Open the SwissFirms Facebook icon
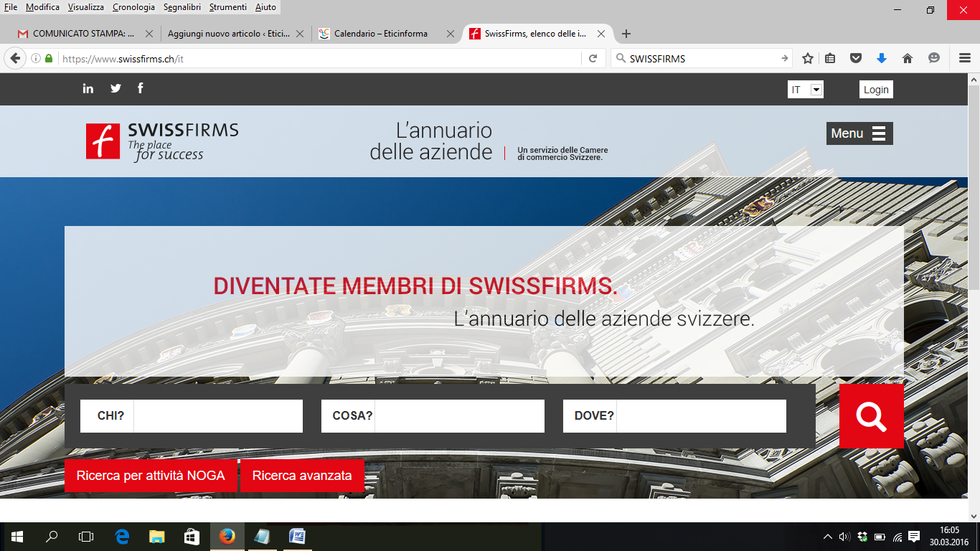The width and height of the screenshot is (980, 551). pos(140,88)
